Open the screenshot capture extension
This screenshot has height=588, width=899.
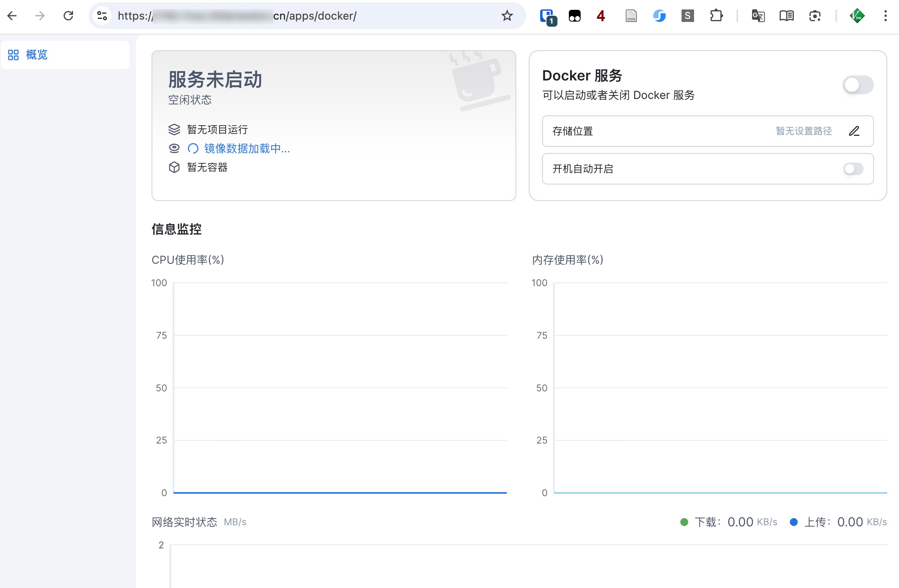[x=815, y=16]
